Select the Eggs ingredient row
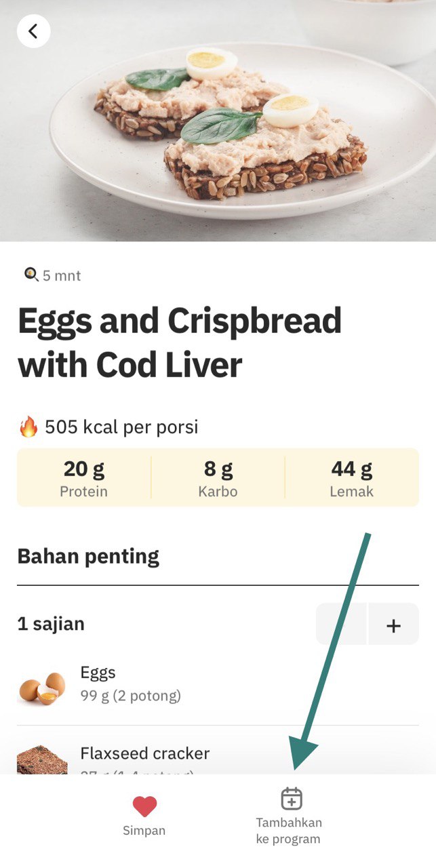The image size is (436, 868). pyautogui.click(x=218, y=686)
